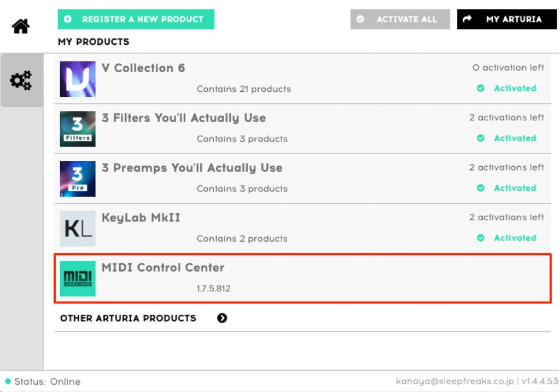
Task: Expand KeyLab MkII contained products
Action: pos(242,238)
